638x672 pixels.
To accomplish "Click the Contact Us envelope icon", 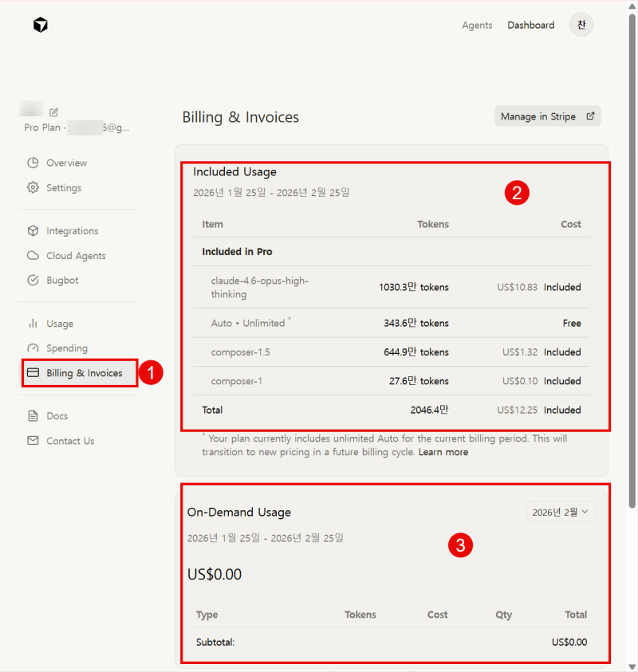I will coord(33,441).
